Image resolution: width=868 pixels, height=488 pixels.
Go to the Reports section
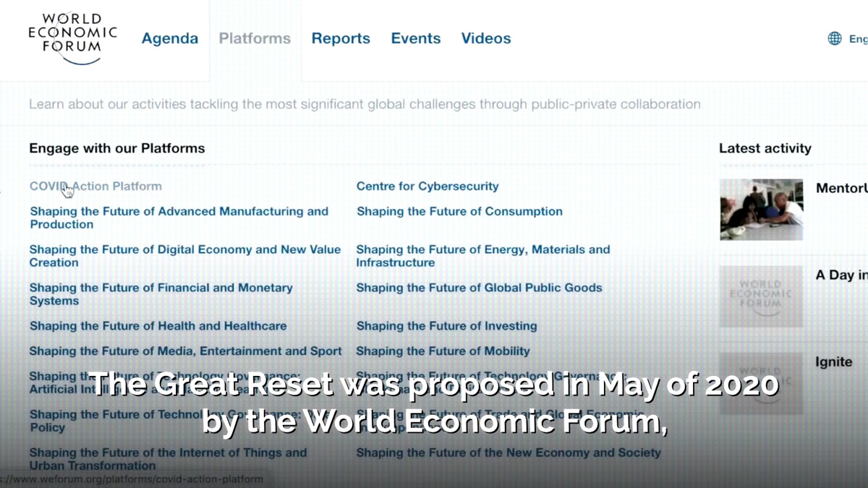click(341, 38)
